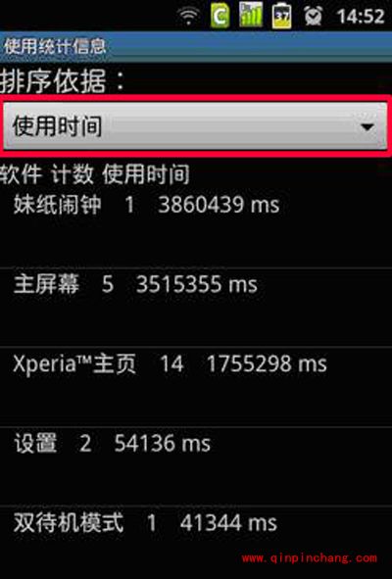
Task: Select the Xperia™主页 usage row
Action: [x=196, y=387]
